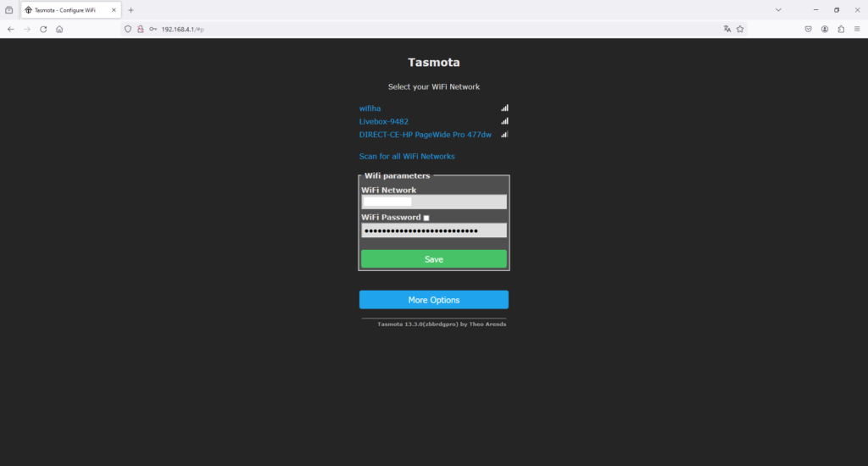Screen dimensions: 868x466
Task: Open the Pocket save icon
Action: 808,30
